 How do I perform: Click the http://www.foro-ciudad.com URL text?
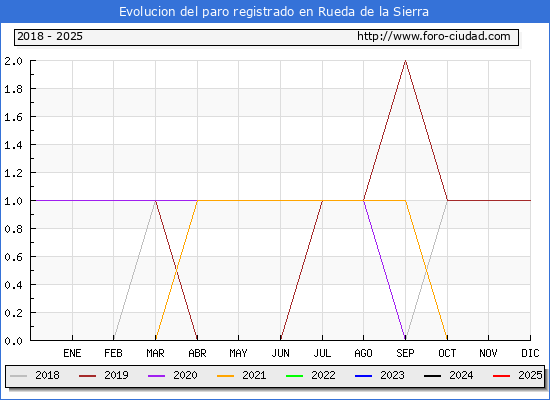click(434, 36)
